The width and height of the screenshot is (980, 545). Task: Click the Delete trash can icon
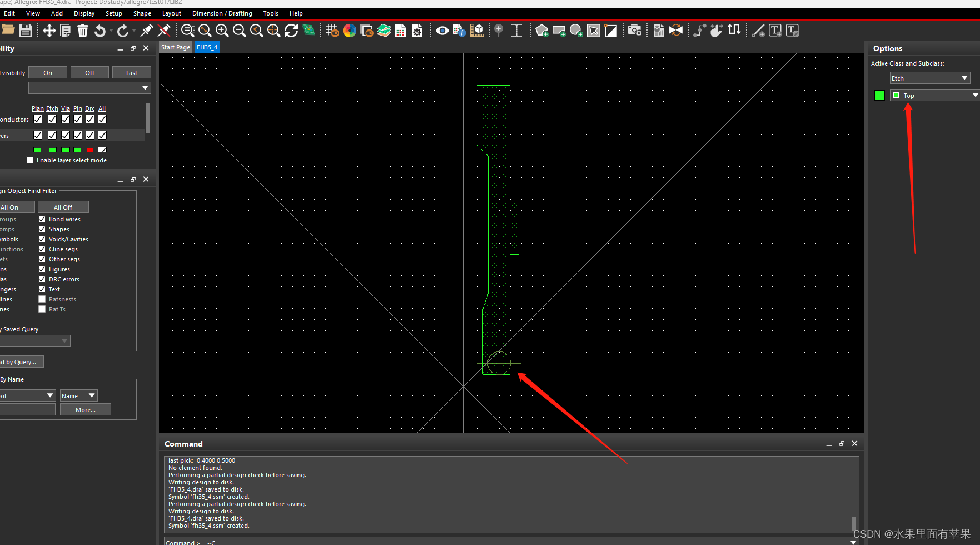(x=83, y=31)
